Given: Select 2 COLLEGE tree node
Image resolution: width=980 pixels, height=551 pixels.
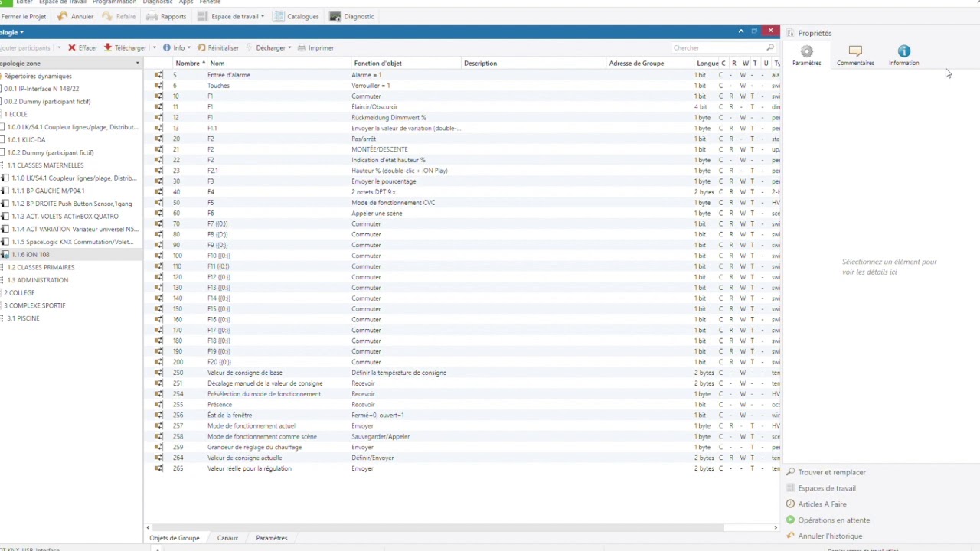Looking at the screenshot, I should click(x=19, y=292).
